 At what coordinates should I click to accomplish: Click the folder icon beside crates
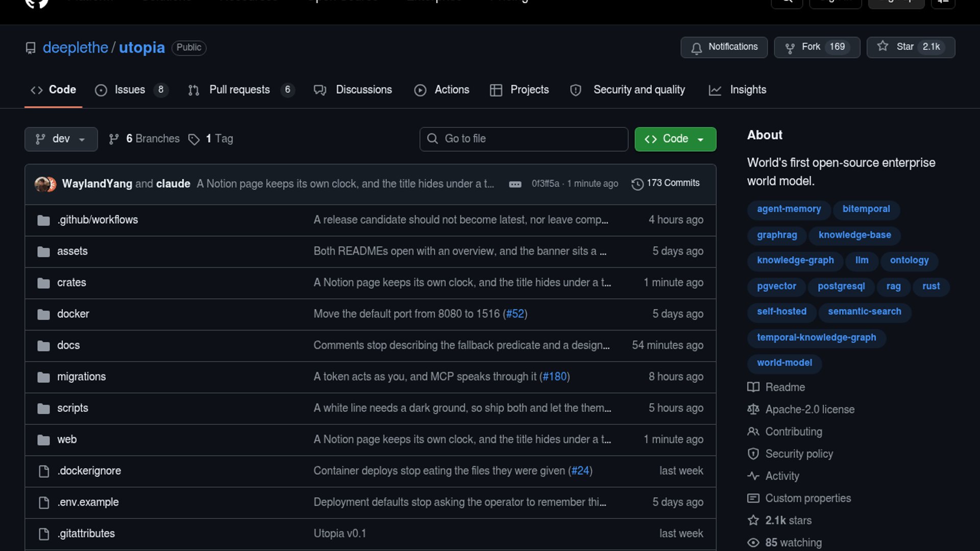(43, 283)
